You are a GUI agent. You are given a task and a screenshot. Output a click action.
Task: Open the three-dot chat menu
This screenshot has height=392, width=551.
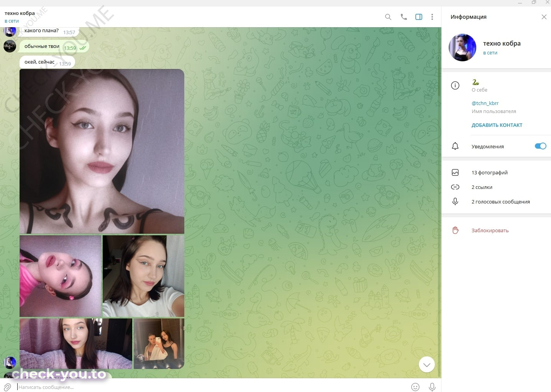tap(432, 17)
